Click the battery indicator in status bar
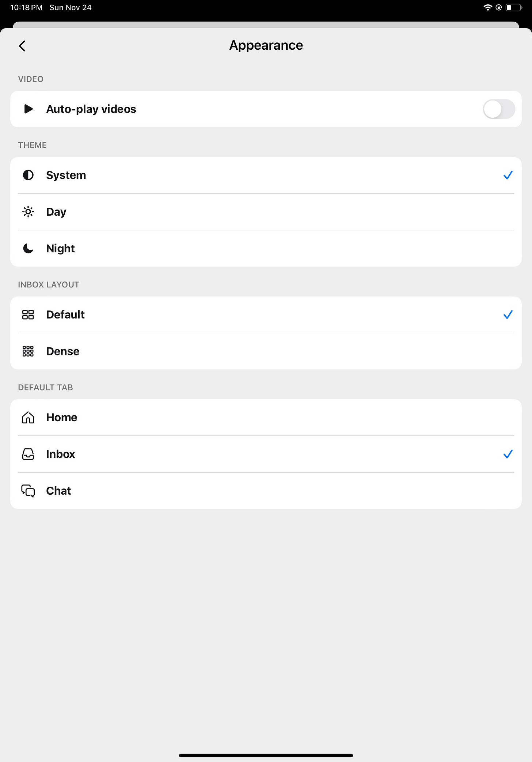The height and width of the screenshot is (762, 532). pos(514,7)
